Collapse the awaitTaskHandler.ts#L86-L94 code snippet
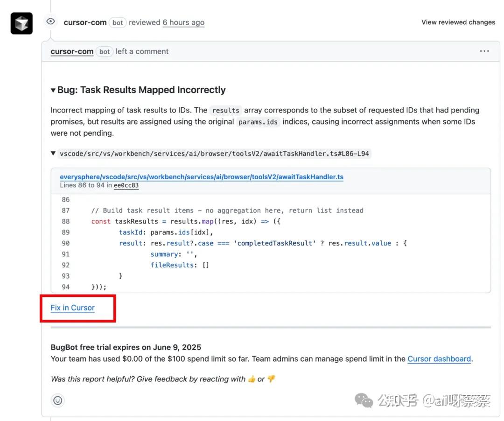This screenshot has height=421, width=504. point(53,153)
